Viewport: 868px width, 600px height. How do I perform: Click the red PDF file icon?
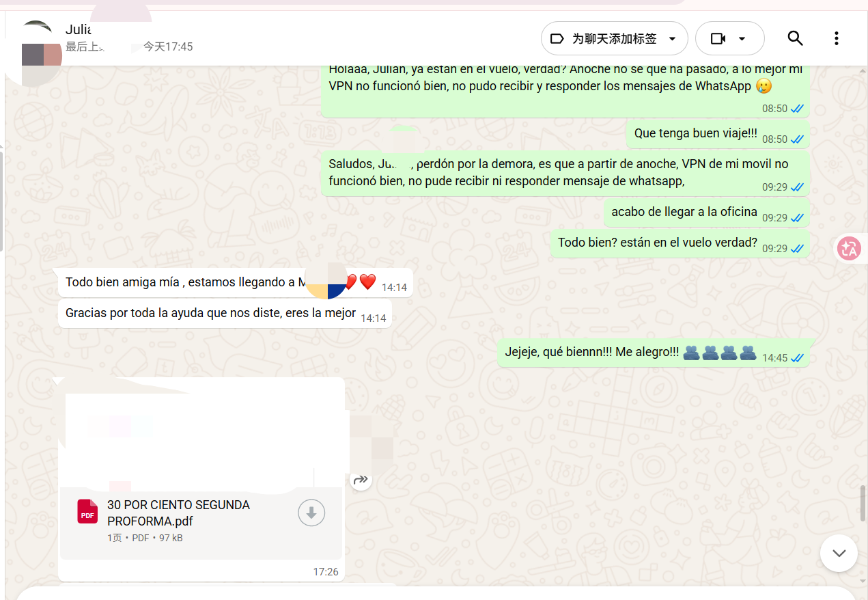(87, 512)
